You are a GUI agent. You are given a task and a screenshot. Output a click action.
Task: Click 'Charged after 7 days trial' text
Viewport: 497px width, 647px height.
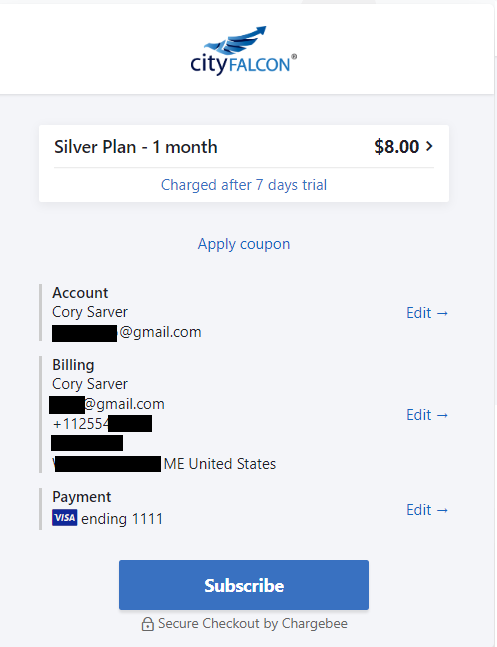(x=244, y=185)
